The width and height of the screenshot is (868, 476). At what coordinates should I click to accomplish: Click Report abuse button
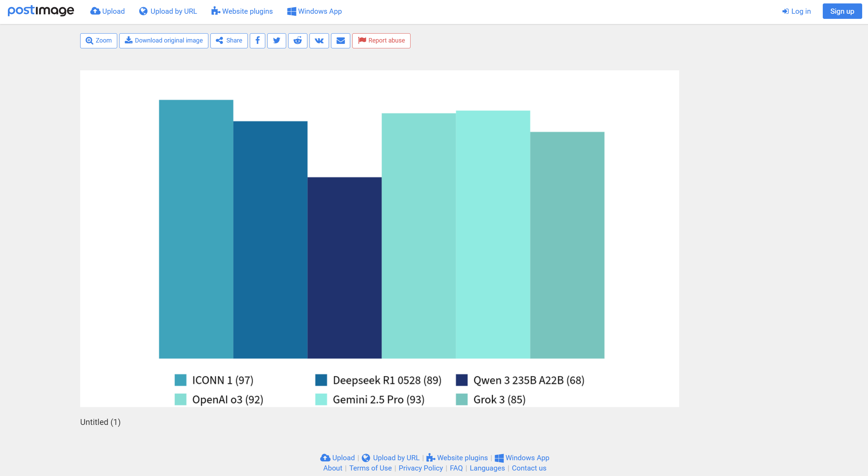coord(381,40)
